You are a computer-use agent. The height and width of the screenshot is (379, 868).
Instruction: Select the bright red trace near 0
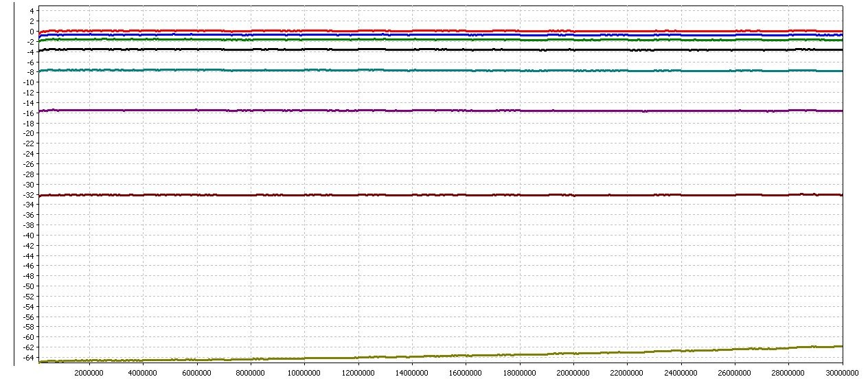pos(439,31)
